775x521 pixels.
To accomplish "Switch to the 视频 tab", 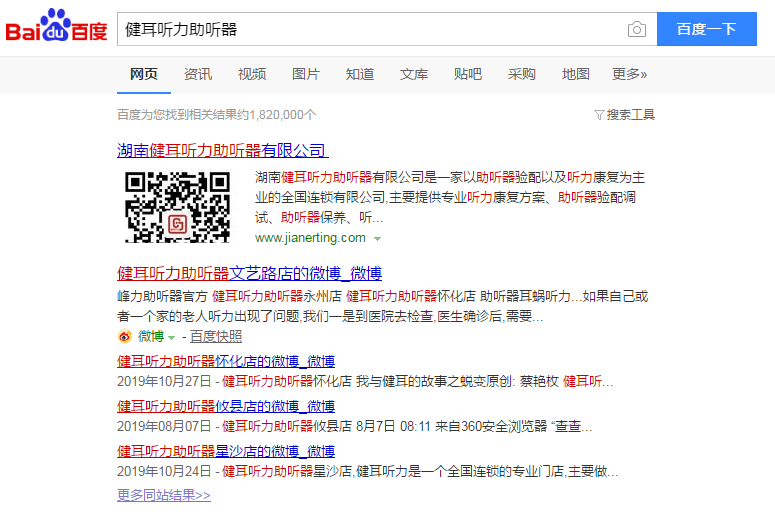I will [252, 74].
